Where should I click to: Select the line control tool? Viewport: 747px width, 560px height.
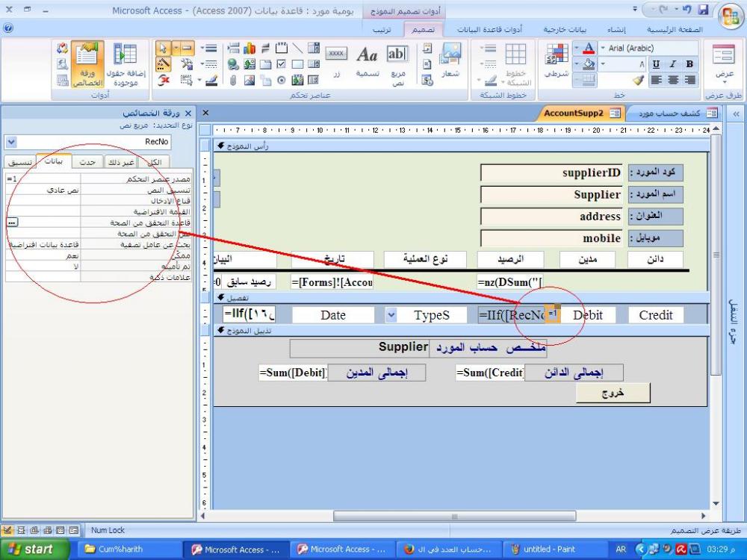[298, 48]
